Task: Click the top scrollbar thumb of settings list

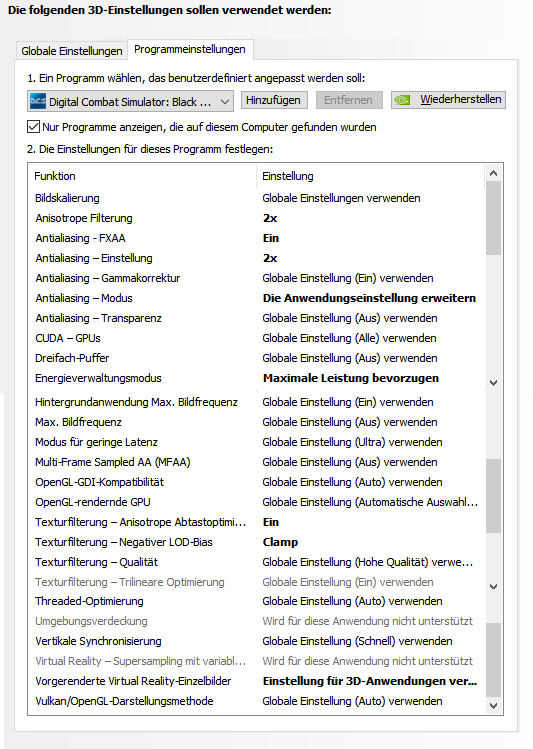Action: click(493, 218)
